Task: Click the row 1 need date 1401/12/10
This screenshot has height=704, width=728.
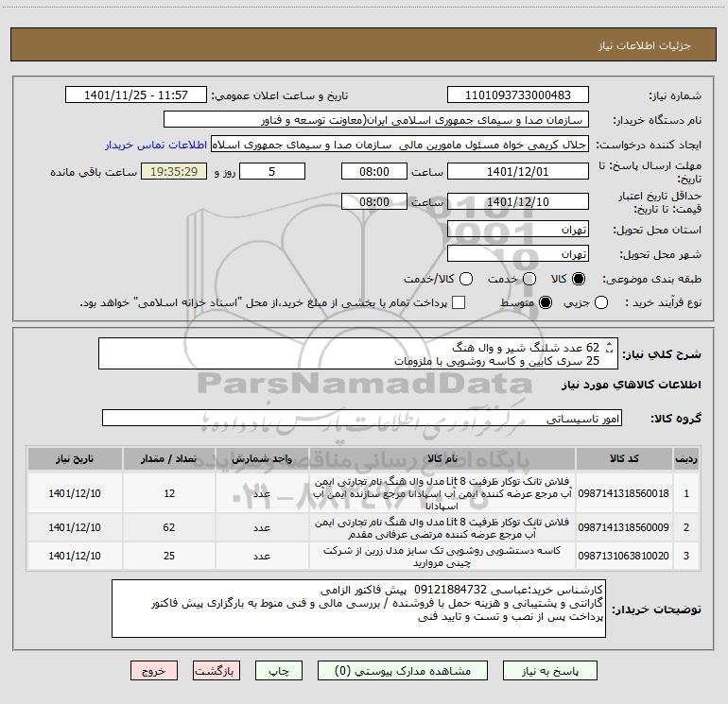Action: pyautogui.click(x=75, y=493)
